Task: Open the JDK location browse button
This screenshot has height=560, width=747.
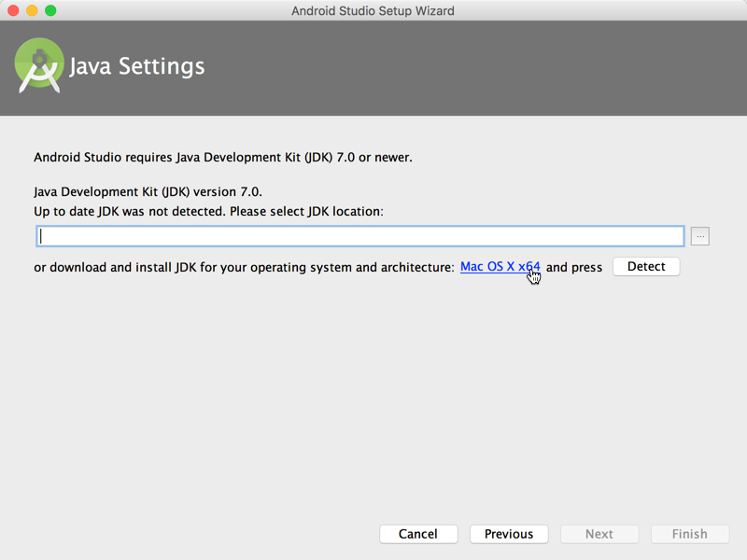Action: (x=700, y=237)
